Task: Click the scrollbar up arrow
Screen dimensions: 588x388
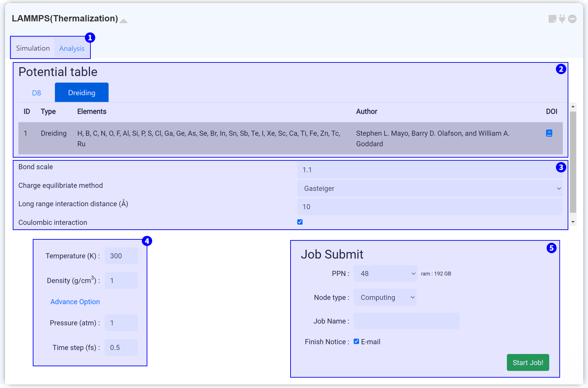Action: [x=573, y=107]
